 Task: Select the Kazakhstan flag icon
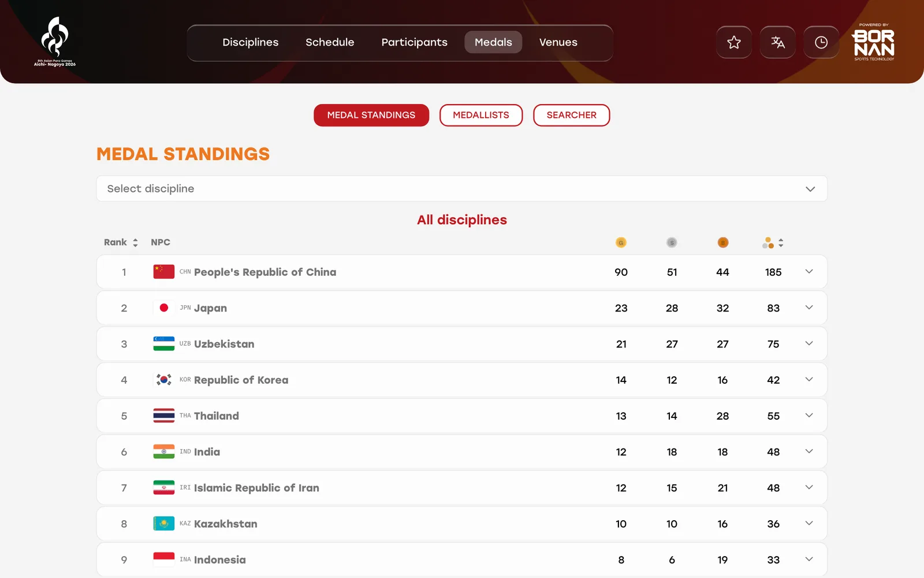tap(164, 524)
